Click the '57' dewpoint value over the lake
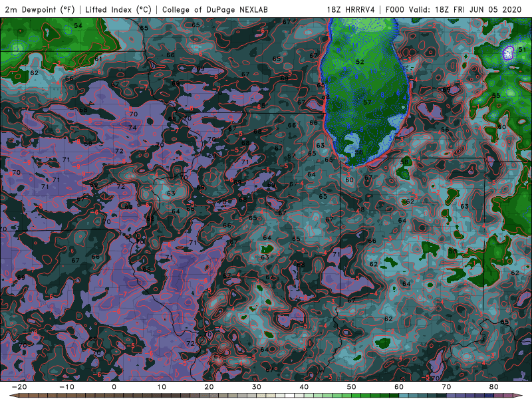This screenshot has height=399, width=532. [x=367, y=102]
